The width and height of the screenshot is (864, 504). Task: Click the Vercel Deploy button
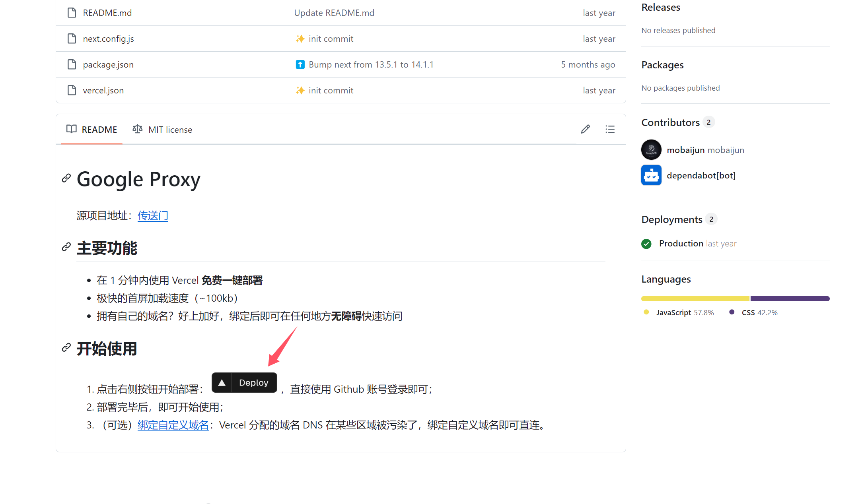tap(244, 382)
